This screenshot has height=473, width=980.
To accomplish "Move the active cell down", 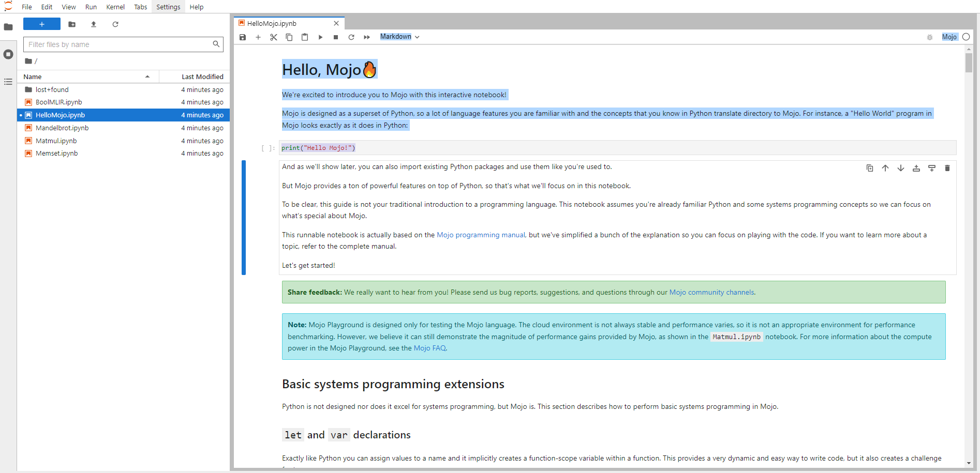I will point(901,168).
